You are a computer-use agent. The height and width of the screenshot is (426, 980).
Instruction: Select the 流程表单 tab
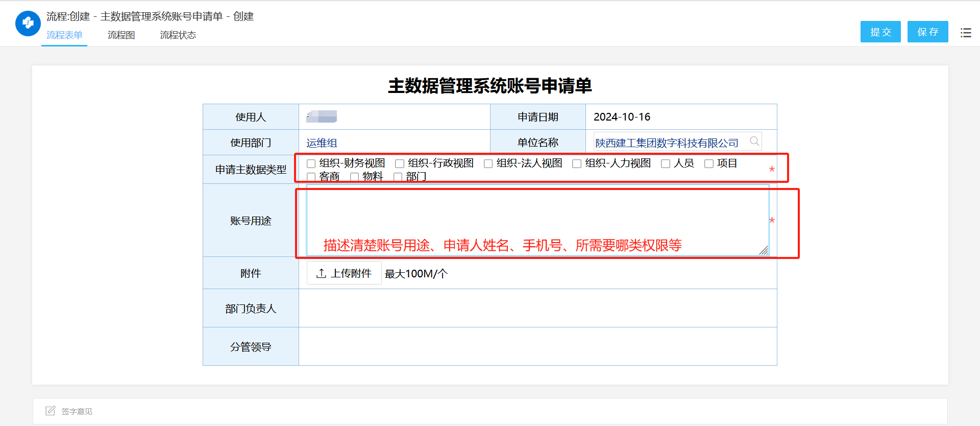point(64,35)
